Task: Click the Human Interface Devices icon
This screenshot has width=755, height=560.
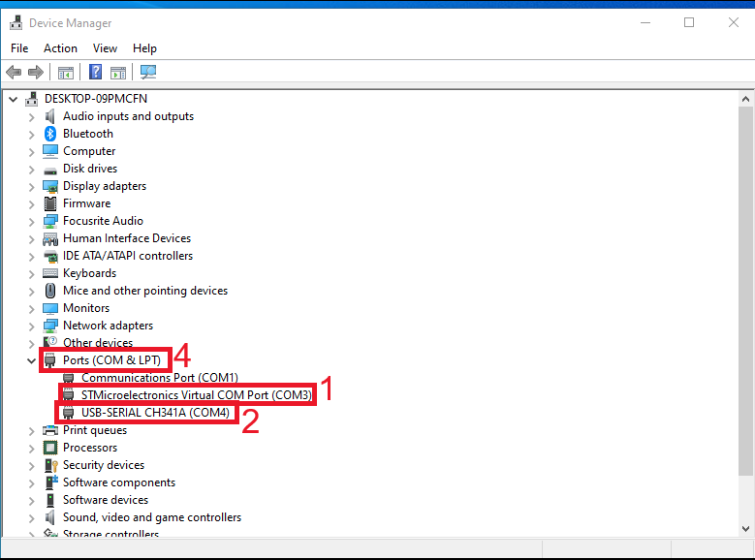Action: point(50,238)
